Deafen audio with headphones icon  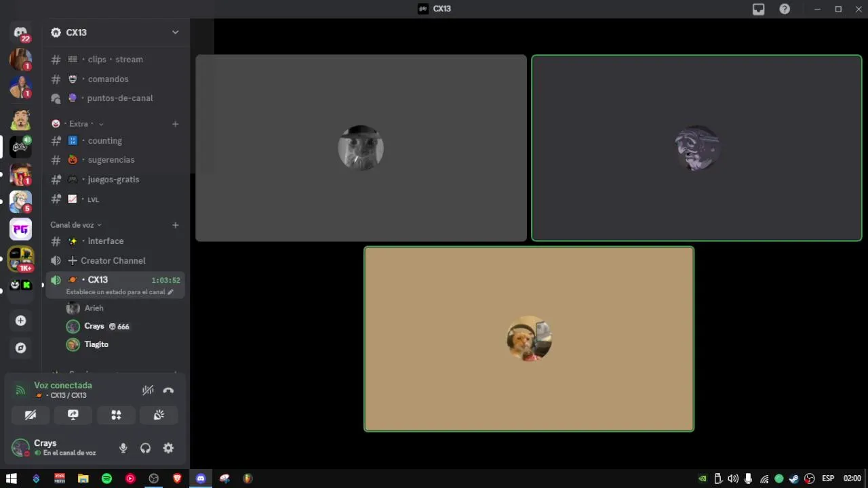145,448
